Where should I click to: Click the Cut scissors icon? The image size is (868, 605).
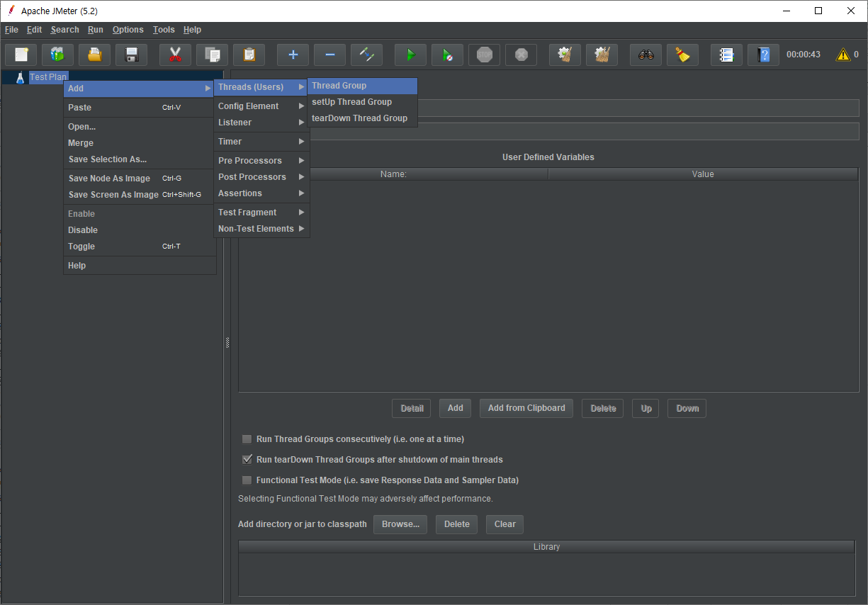tap(176, 55)
